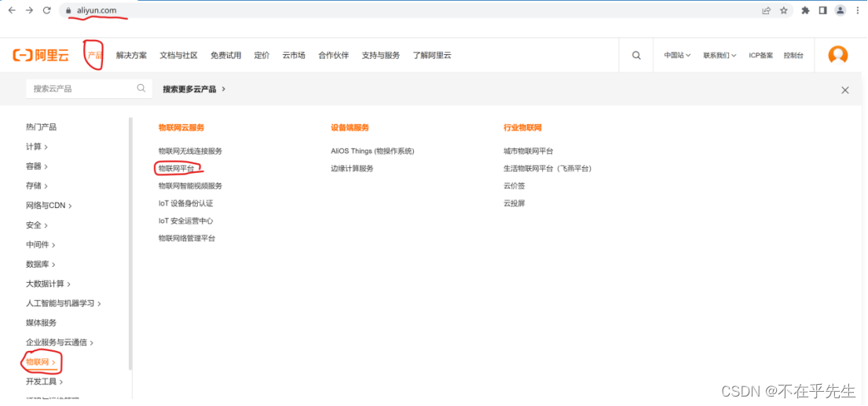This screenshot has width=868, height=406.
Task: Click magnifier inside product search box
Action: 141,88
